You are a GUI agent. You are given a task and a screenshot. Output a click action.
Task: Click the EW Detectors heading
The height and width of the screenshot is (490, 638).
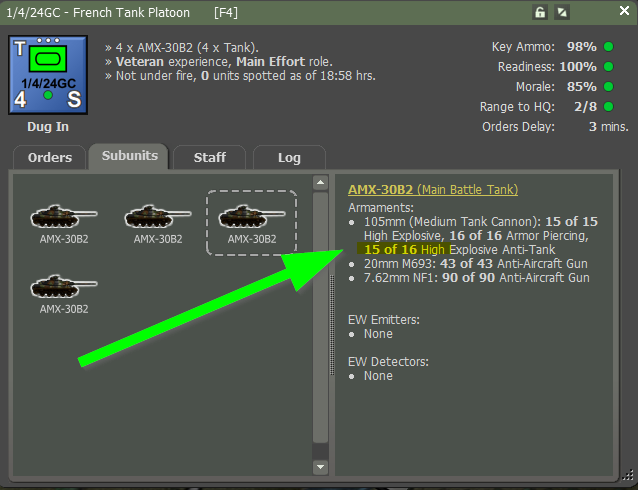(x=388, y=361)
